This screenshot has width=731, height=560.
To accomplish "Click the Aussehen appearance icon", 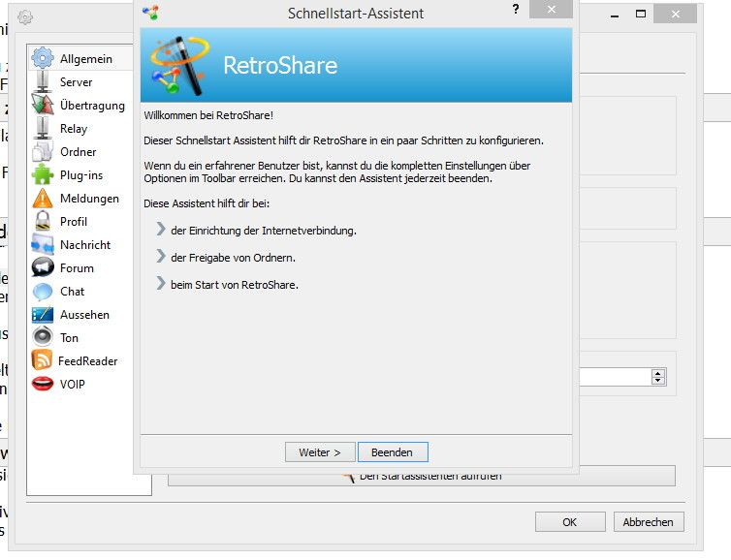I will (x=43, y=315).
